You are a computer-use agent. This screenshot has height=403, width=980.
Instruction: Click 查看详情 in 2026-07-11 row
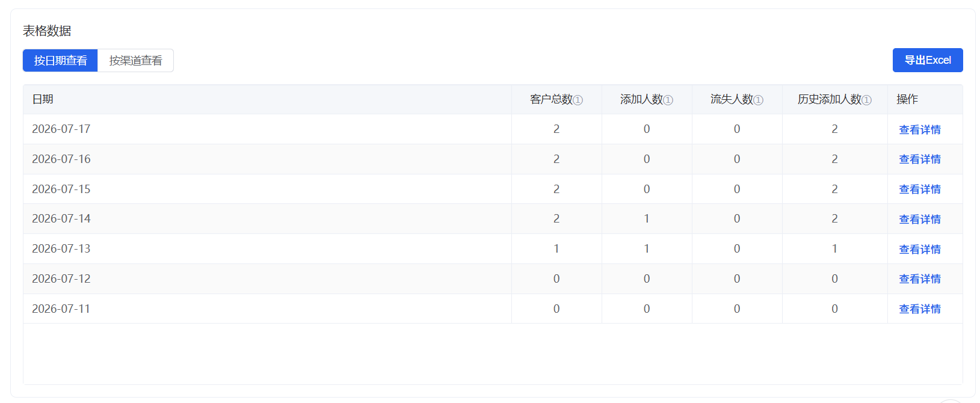pyautogui.click(x=920, y=309)
